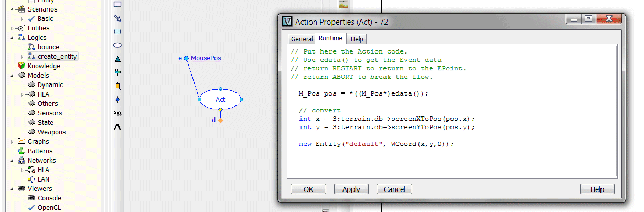
Task: Switch to the General tab
Action: click(302, 39)
